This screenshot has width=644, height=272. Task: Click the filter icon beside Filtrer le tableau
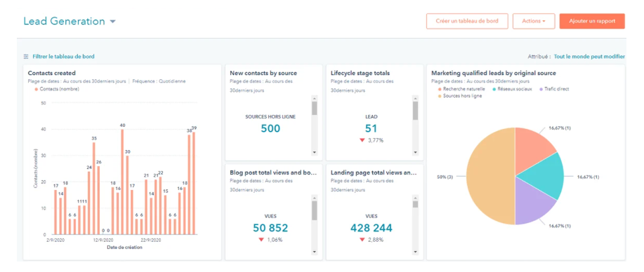click(x=26, y=57)
